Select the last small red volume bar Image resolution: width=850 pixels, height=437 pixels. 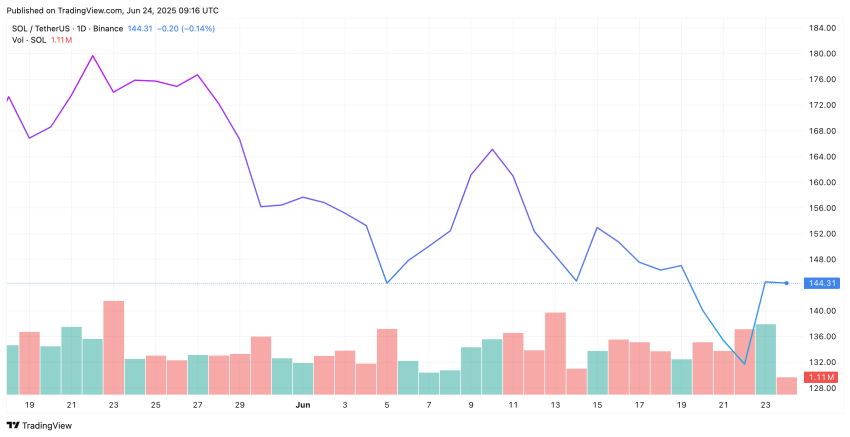point(787,385)
